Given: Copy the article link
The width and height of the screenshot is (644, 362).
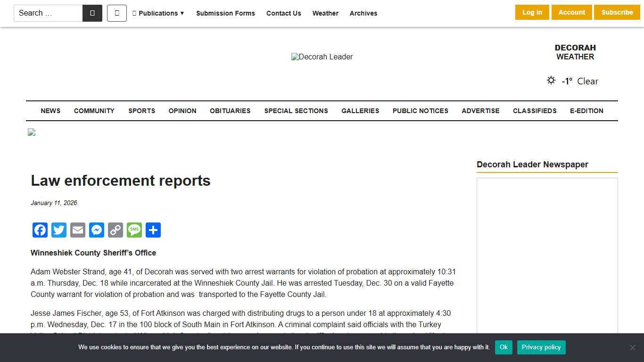Looking at the screenshot, I should (116, 230).
